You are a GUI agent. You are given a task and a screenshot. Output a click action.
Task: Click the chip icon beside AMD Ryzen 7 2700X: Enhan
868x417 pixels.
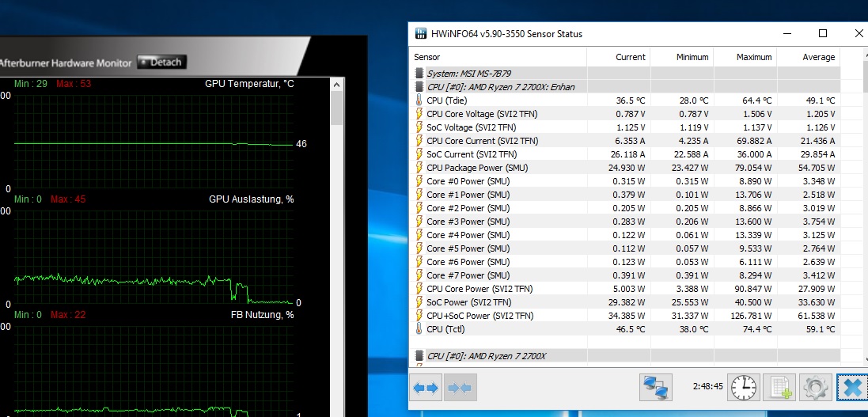(x=419, y=87)
